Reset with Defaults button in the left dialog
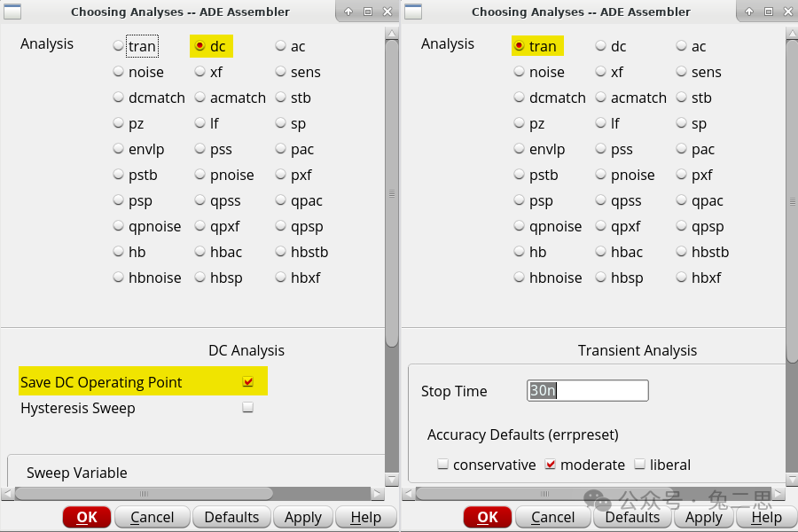798x532 pixels. [231, 517]
